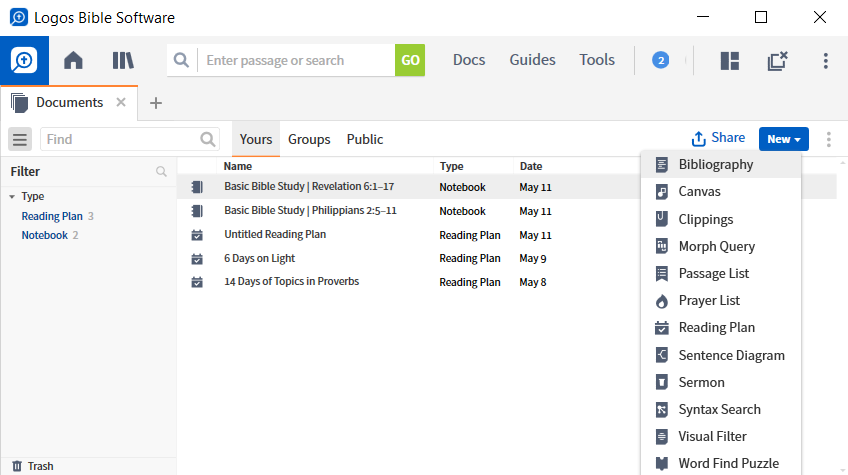The image size is (848, 475).
Task: Select 'Basic Bible Study | Revelation 6:1–17'
Action: tap(309, 186)
